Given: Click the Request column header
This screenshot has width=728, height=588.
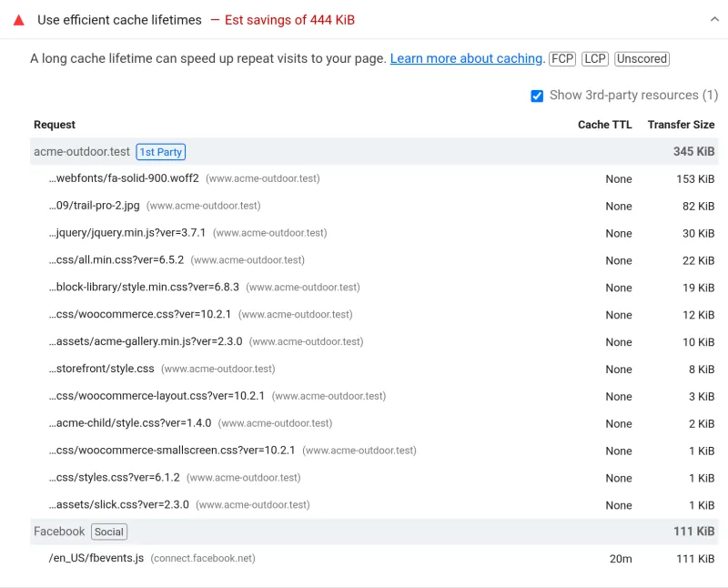Looking at the screenshot, I should coord(55,125).
